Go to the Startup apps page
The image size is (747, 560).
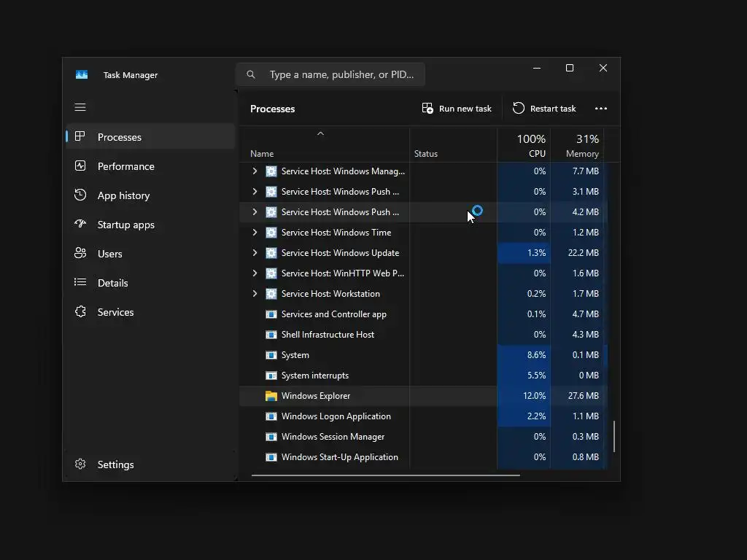coord(150,225)
